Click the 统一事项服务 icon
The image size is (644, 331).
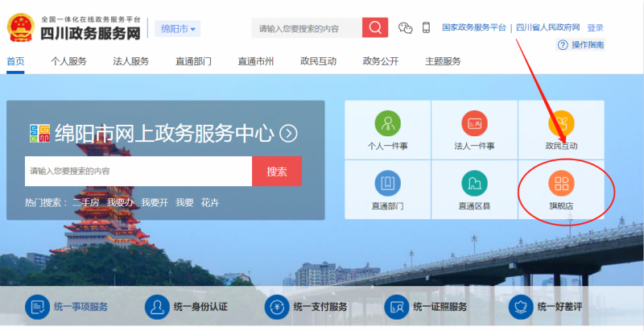(37, 307)
